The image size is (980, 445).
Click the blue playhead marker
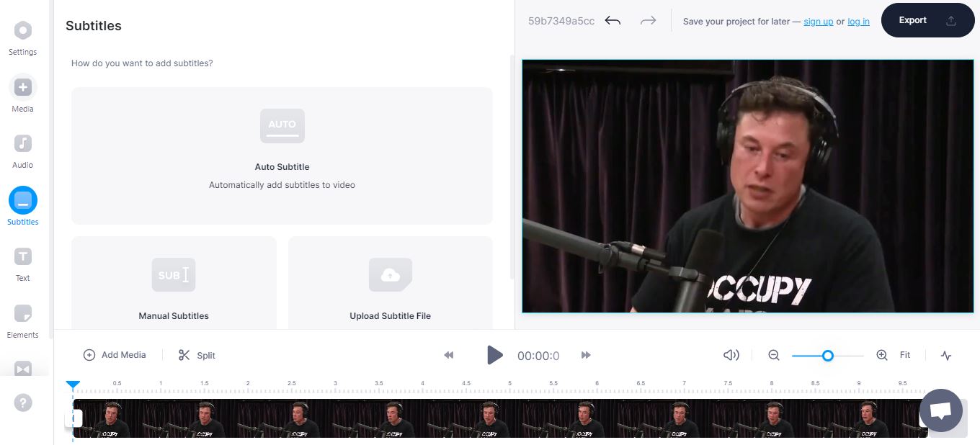[73, 385]
